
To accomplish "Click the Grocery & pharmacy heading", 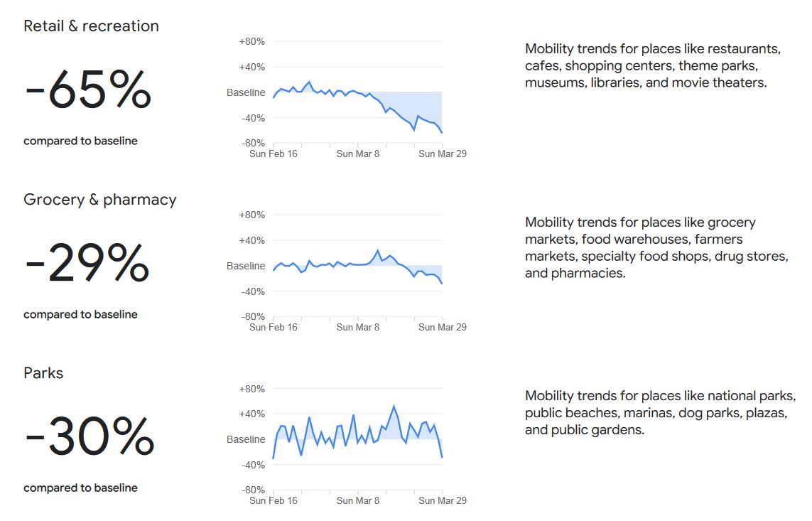I will tap(100, 200).
